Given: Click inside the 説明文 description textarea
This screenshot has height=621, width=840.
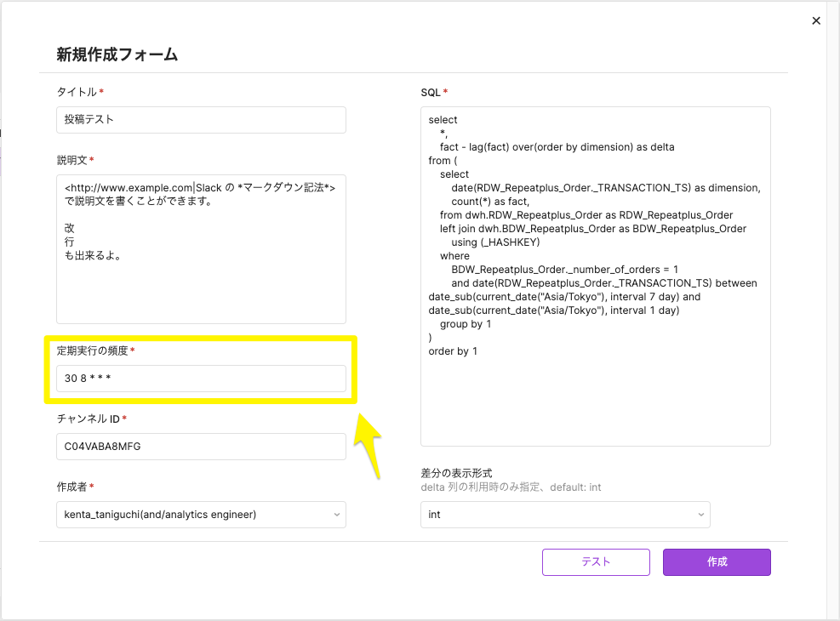Looking at the screenshot, I should coord(200,247).
